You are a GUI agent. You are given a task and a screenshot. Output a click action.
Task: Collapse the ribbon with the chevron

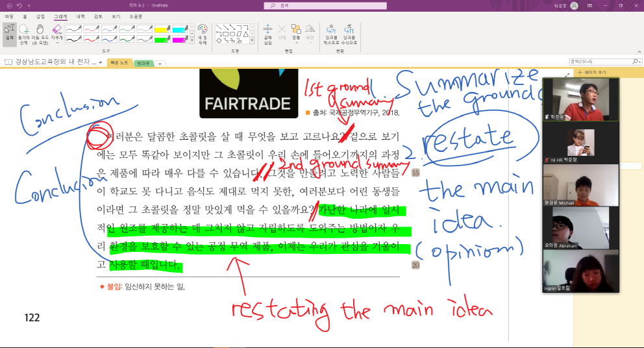639,51
